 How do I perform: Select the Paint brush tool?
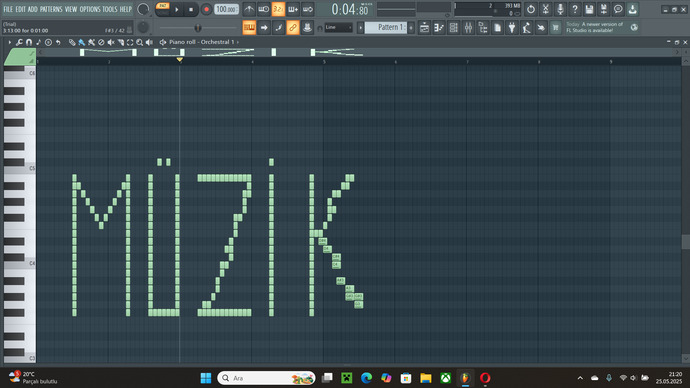pyautogui.click(x=82, y=42)
